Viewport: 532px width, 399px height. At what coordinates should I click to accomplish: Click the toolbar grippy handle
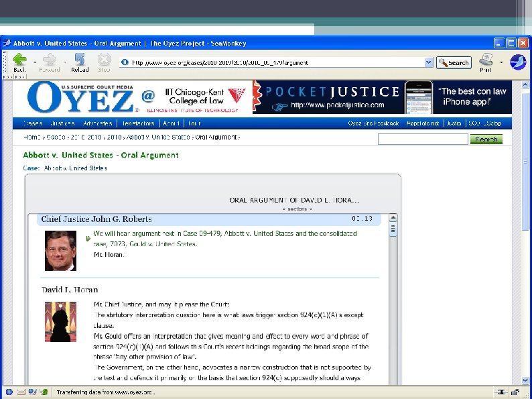(5, 62)
